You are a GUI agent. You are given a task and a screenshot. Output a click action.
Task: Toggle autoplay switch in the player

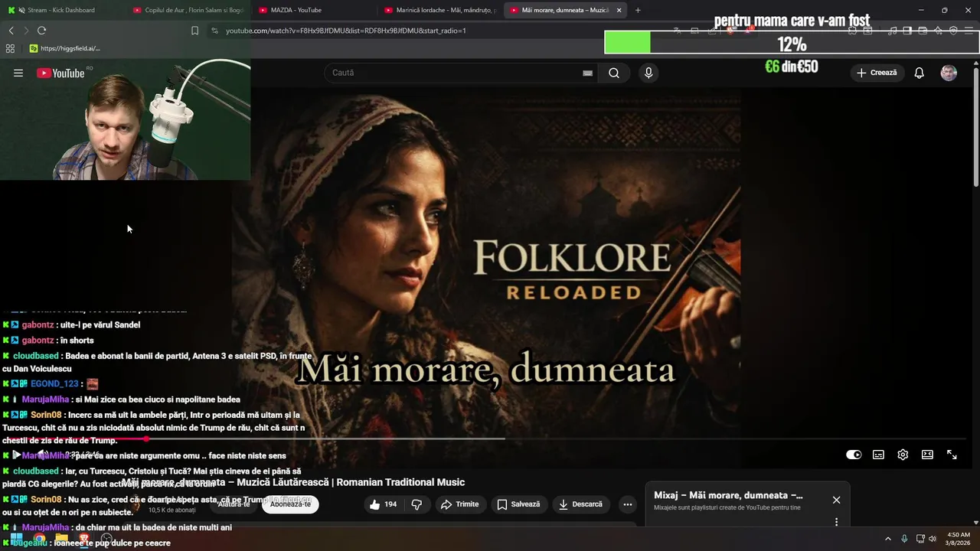pyautogui.click(x=854, y=455)
